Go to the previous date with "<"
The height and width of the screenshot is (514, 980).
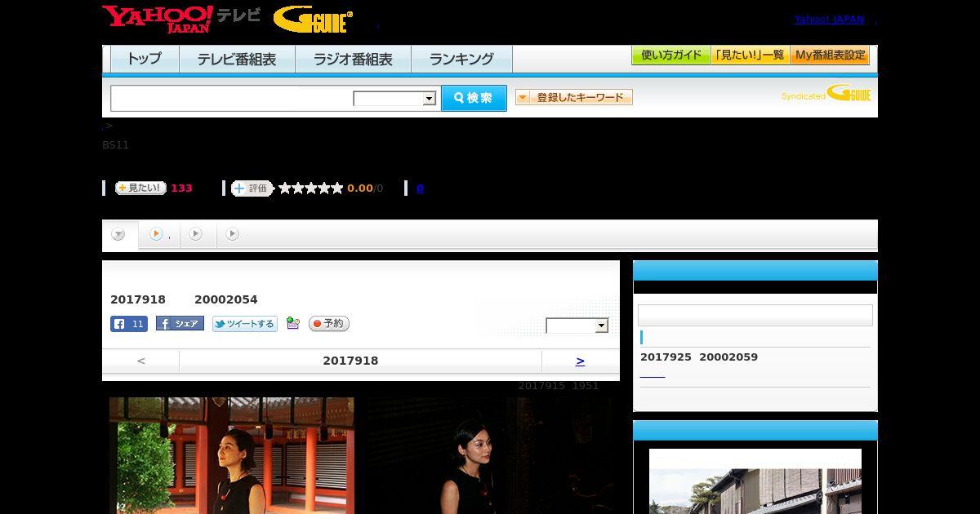pyautogui.click(x=140, y=361)
